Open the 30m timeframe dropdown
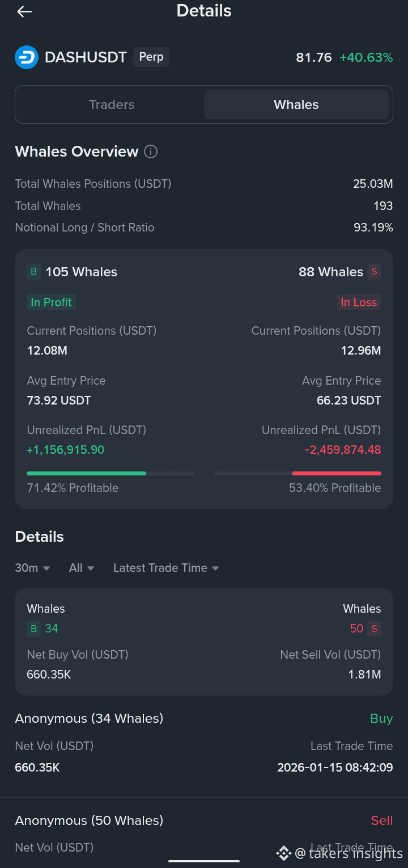Viewport: 408px width, 868px height. coord(32,568)
